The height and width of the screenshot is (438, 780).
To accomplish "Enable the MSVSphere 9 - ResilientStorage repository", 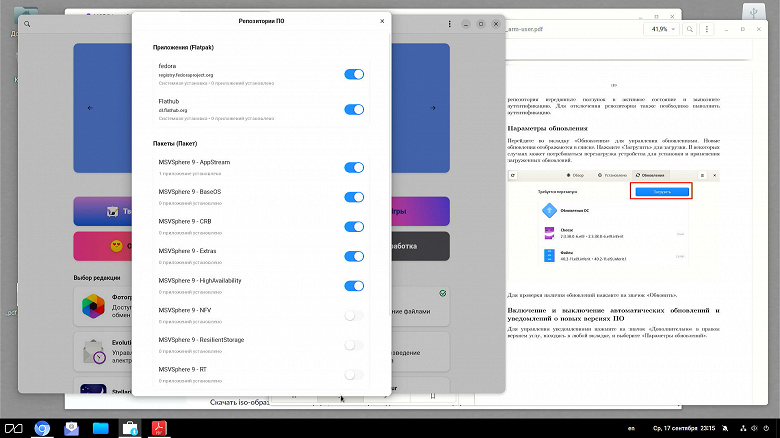I will 354,345.
